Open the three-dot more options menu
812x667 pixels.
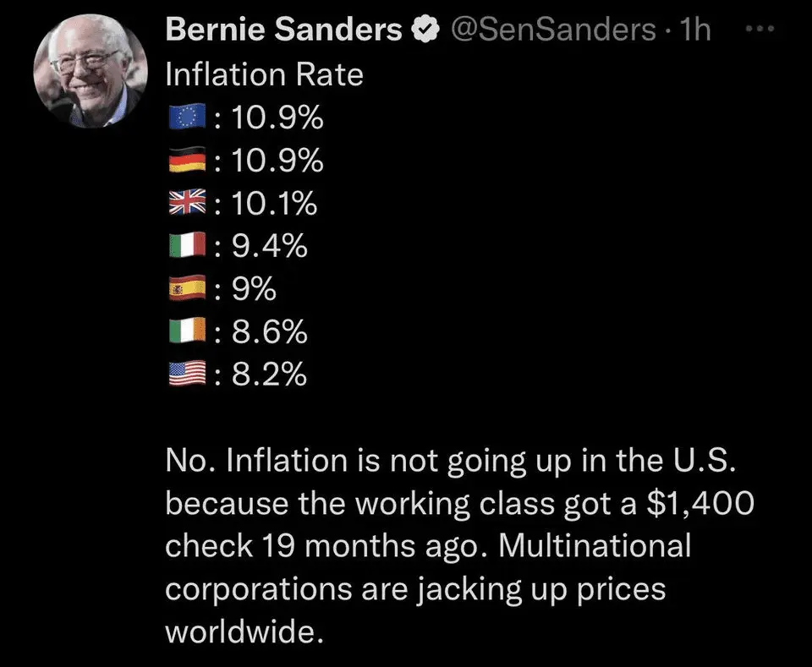coord(762,30)
